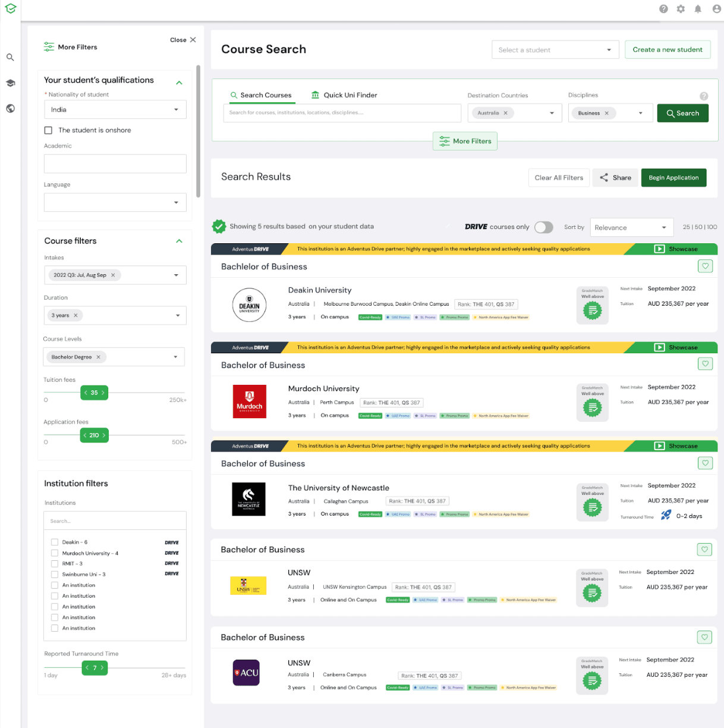Viewport: 724px width, 728px height.
Task: Open the Sort by Relevance dropdown
Action: (631, 227)
